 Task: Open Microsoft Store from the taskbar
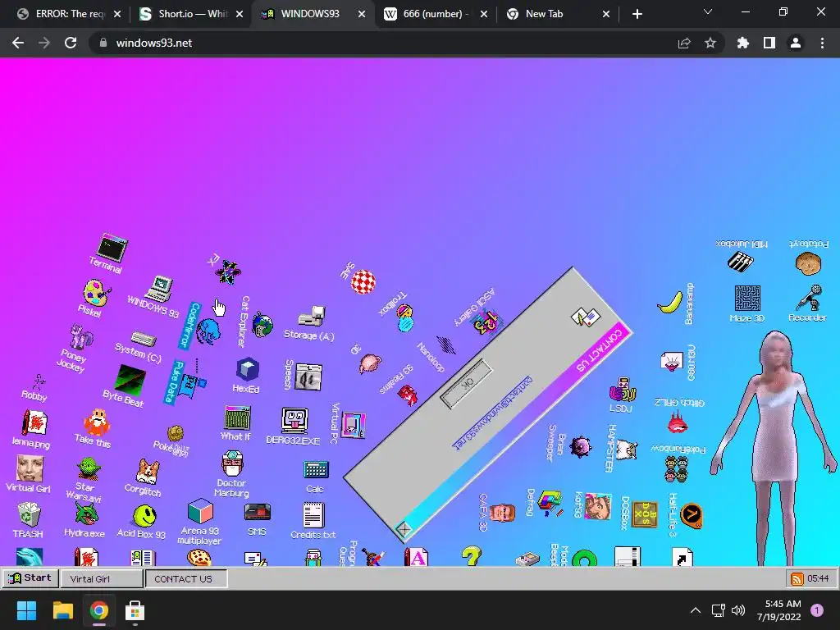pyautogui.click(x=135, y=610)
